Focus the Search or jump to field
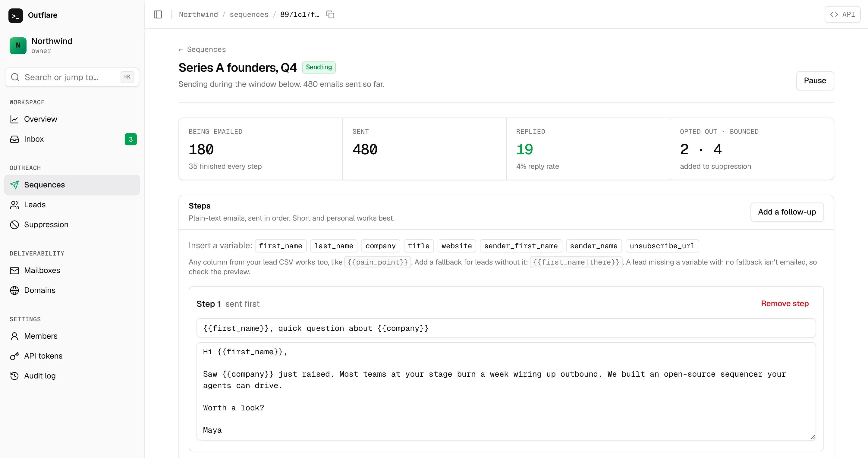Viewport: 868px width, 458px height. point(72,77)
